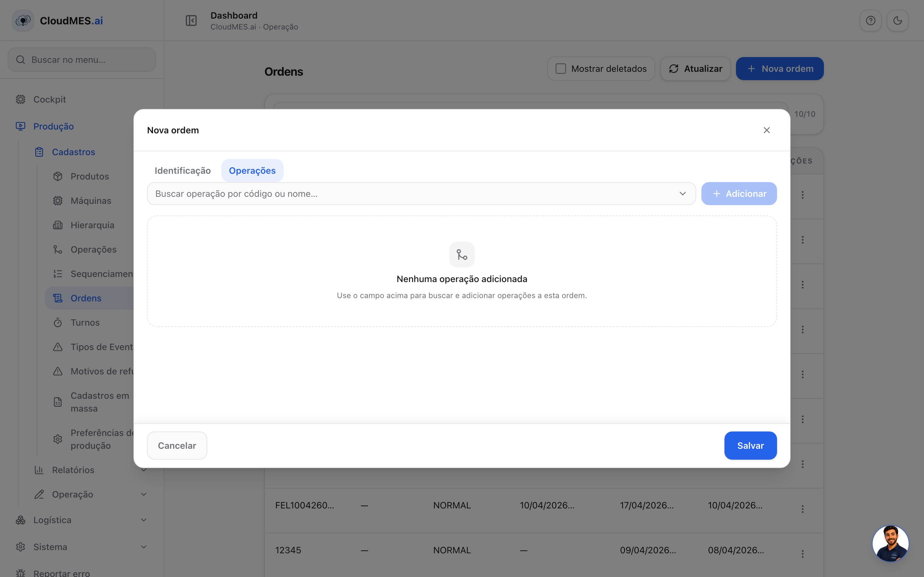Click the CloudMES.ai logo icon
The width and height of the screenshot is (924, 577).
pos(23,21)
